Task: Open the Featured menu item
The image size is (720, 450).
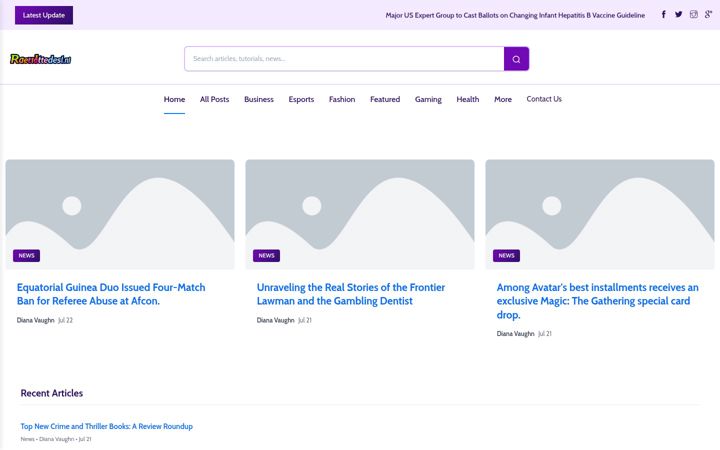Action: (x=385, y=99)
